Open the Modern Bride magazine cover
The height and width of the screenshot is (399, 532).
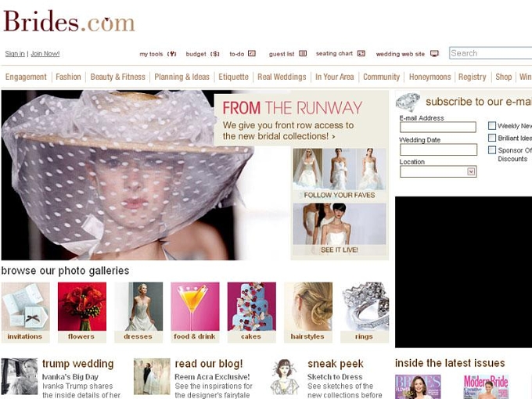(x=486, y=386)
